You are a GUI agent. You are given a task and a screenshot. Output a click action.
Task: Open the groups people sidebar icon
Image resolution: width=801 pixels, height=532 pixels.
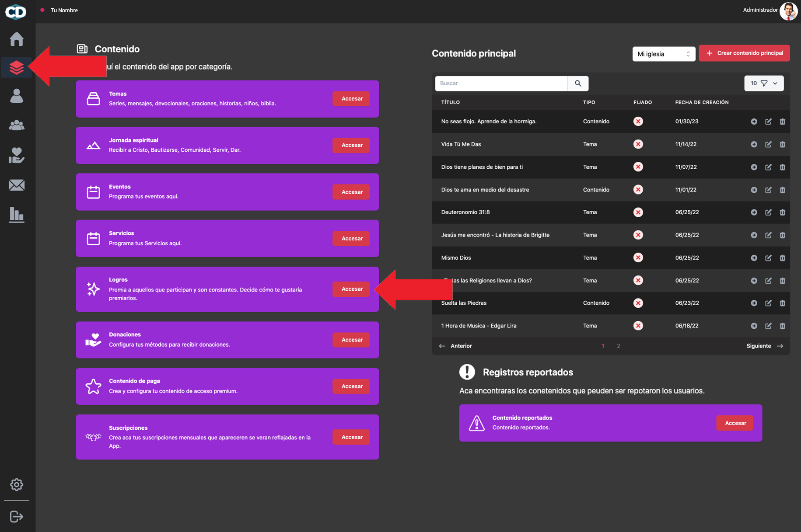coord(17,125)
